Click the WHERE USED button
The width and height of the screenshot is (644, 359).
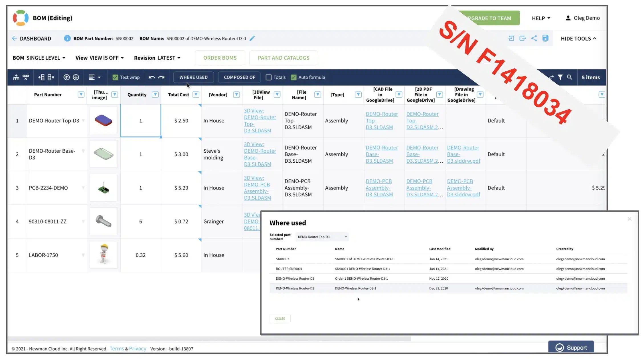coord(193,77)
